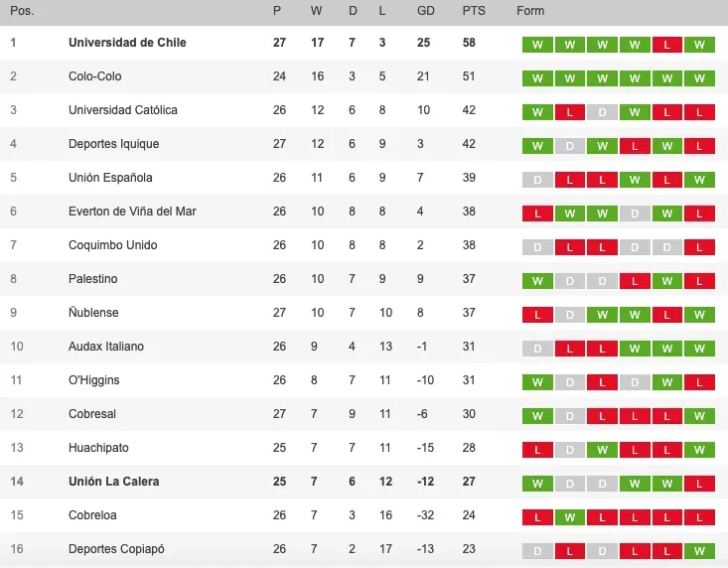Click the Pos. column header
728x568 pixels.
pos(22,11)
